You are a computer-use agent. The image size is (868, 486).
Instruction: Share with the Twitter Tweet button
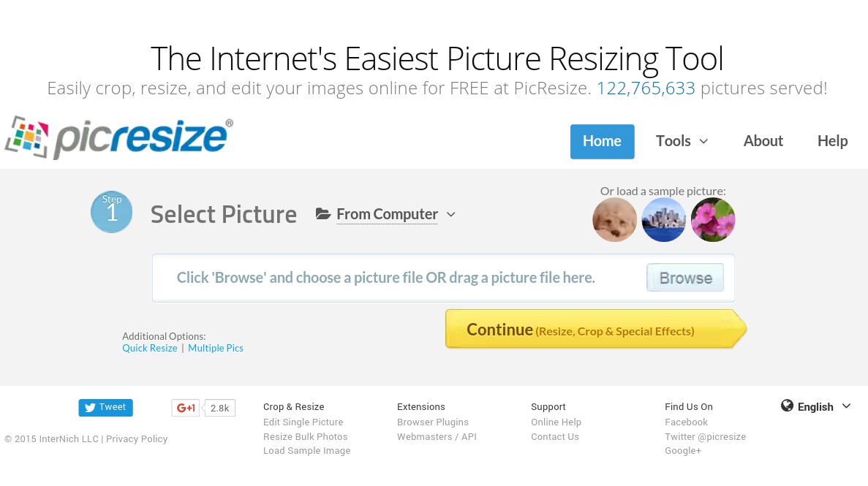point(106,407)
